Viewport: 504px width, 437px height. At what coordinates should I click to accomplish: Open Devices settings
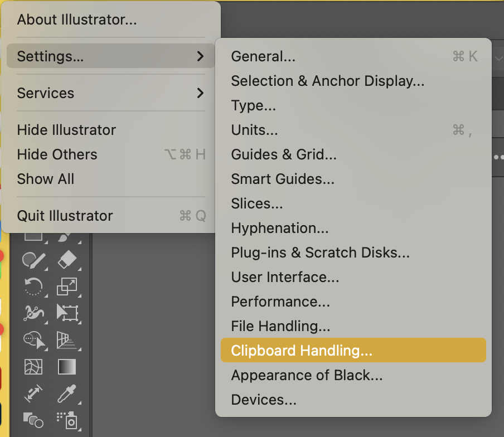pos(353,400)
